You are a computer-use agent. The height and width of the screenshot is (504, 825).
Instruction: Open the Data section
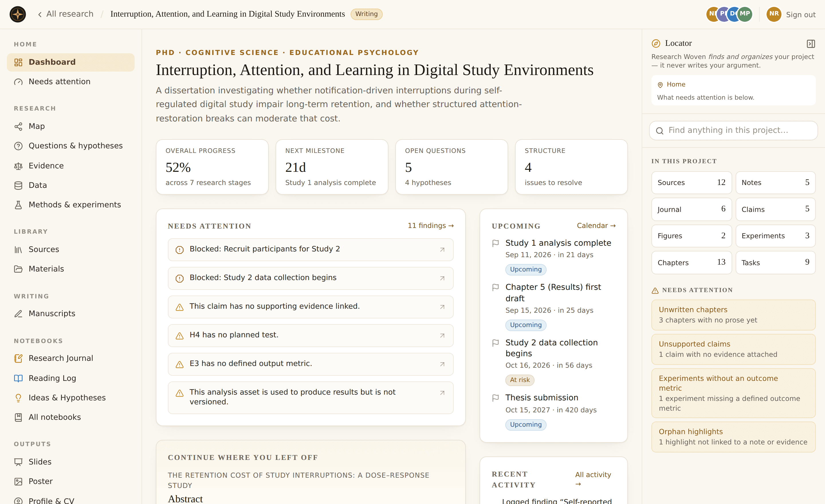[x=71, y=185]
